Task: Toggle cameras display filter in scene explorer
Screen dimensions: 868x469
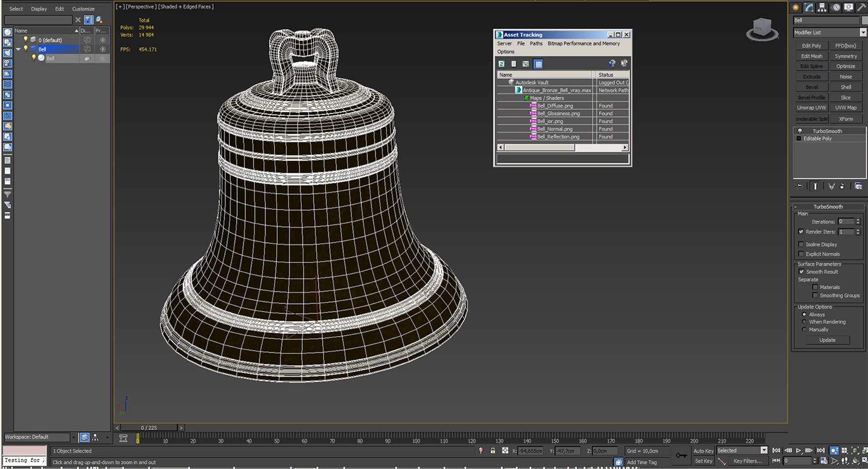Action: coord(8,63)
